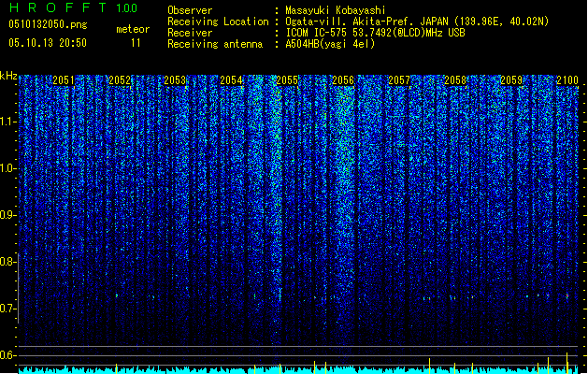Click the Receiving antenna field label
Viewport: 588px width, 374px height.
click(215, 44)
